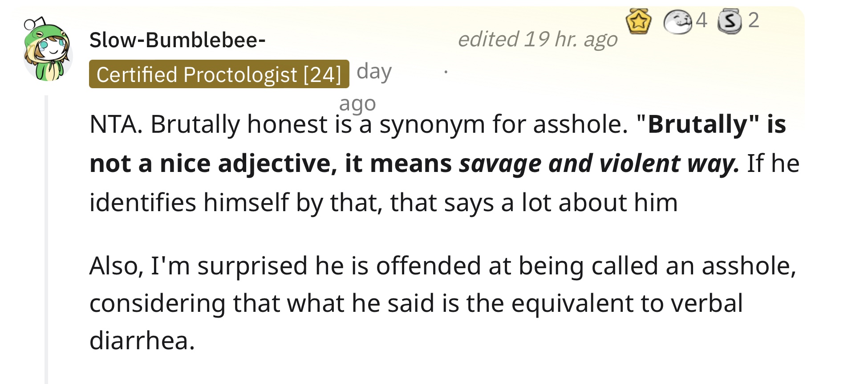868x384 pixels.
Task: Select award count 2 beside silver award
Action: [x=754, y=20]
